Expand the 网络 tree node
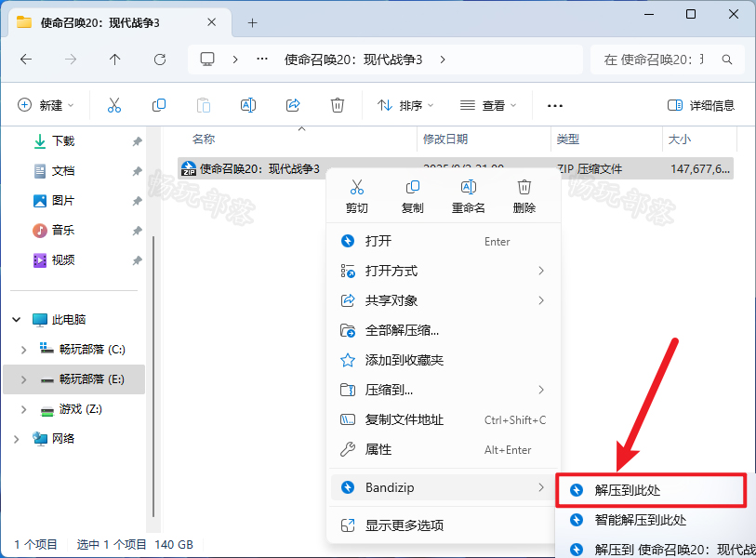This screenshot has width=756, height=558. coord(17,439)
